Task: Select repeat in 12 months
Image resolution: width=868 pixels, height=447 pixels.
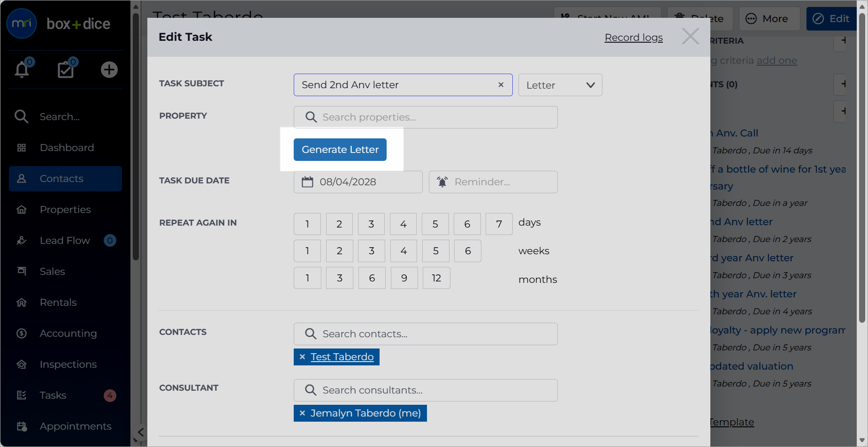Action: point(436,278)
